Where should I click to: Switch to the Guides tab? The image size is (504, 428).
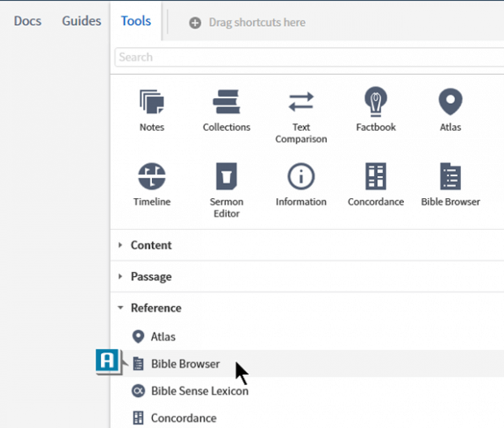(81, 21)
